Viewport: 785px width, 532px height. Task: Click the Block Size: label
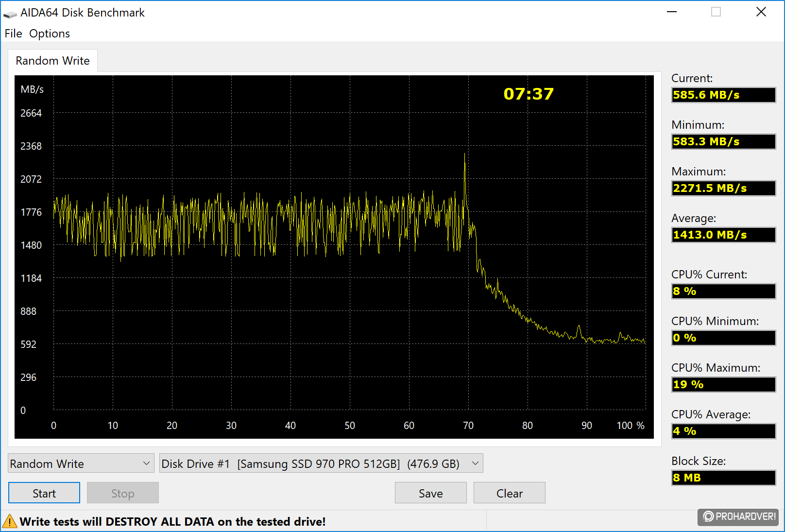coord(699,461)
